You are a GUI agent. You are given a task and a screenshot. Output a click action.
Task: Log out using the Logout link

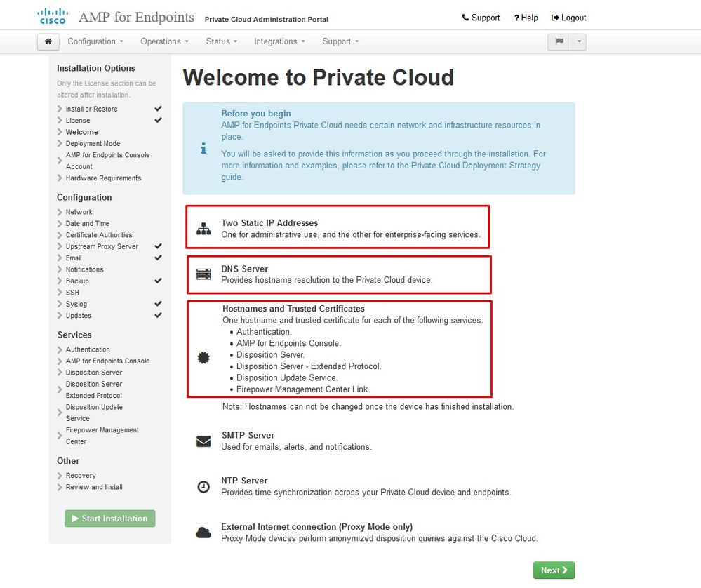pos(568,18)
